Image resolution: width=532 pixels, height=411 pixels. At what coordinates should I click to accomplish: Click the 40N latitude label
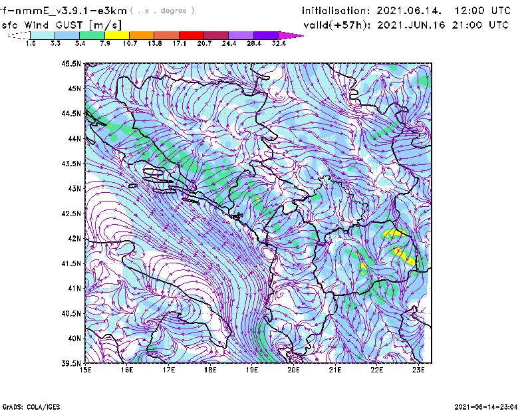pos(74,339)
